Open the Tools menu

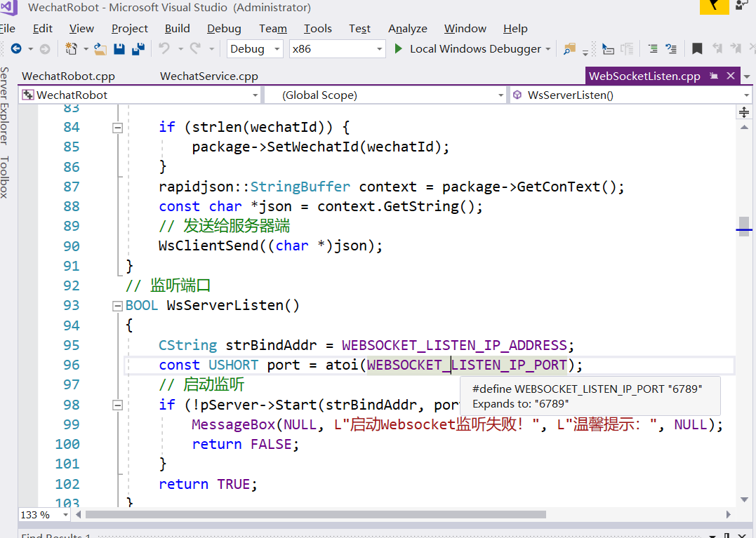[318, 29]
